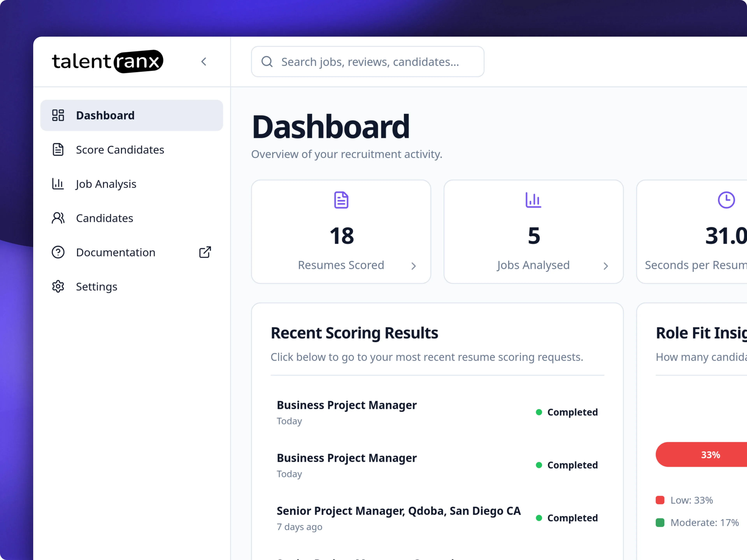Open the Jobs Analysed chevron arrow
The image size is (747, 560).
point(606,266)
